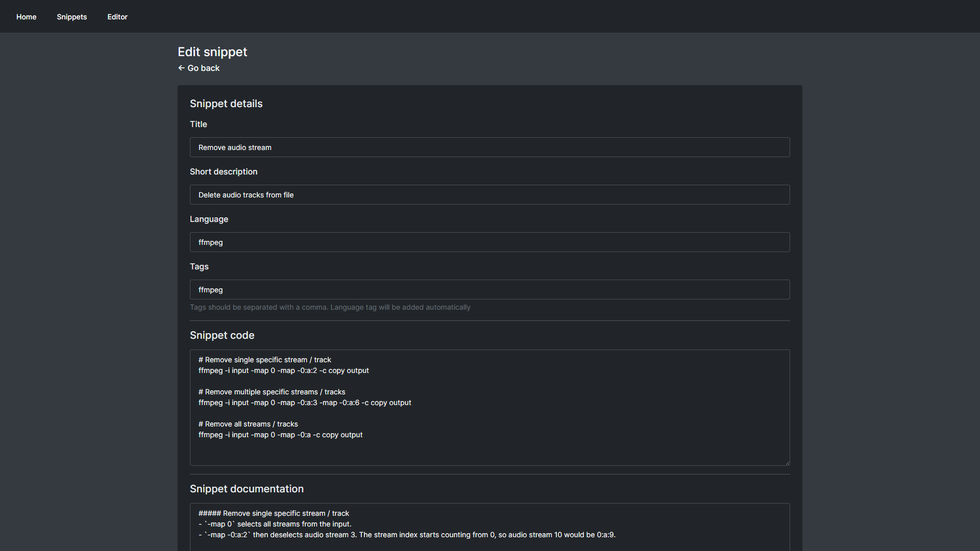980x551 pixels.
Task: Click the Title label above the first field
Action: point(198,124)
